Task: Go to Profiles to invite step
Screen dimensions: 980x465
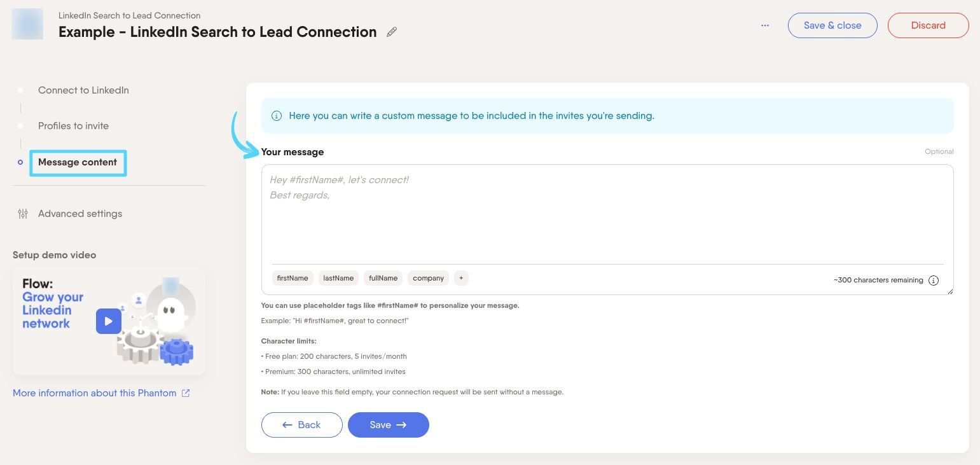Action: coord(73,126)
